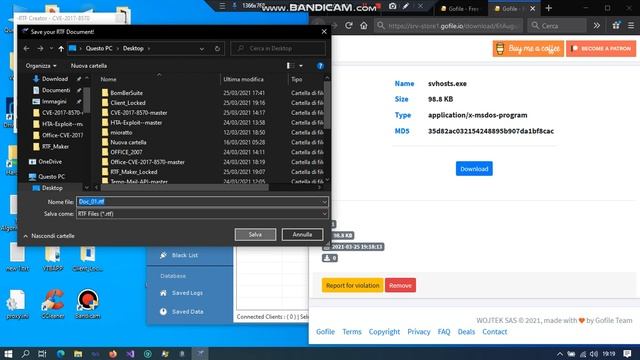The height and width of the screenshot is (360, 640).
Task: Open Bandicam desktop shortcut
Action: coord(87,304)
